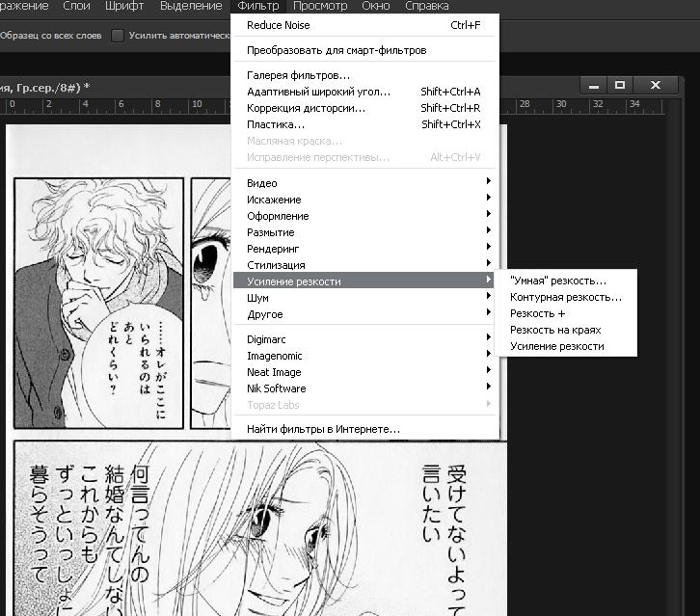Expand the Шум submenu
The height and width of the screenshot is (616, 700).
pos(363,298)
